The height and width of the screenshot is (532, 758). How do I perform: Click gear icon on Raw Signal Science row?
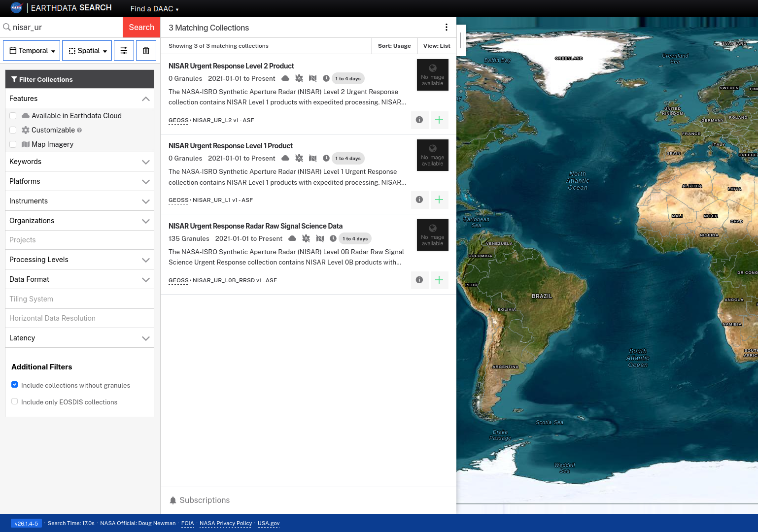pyautogui.click(x=306, y=238)
